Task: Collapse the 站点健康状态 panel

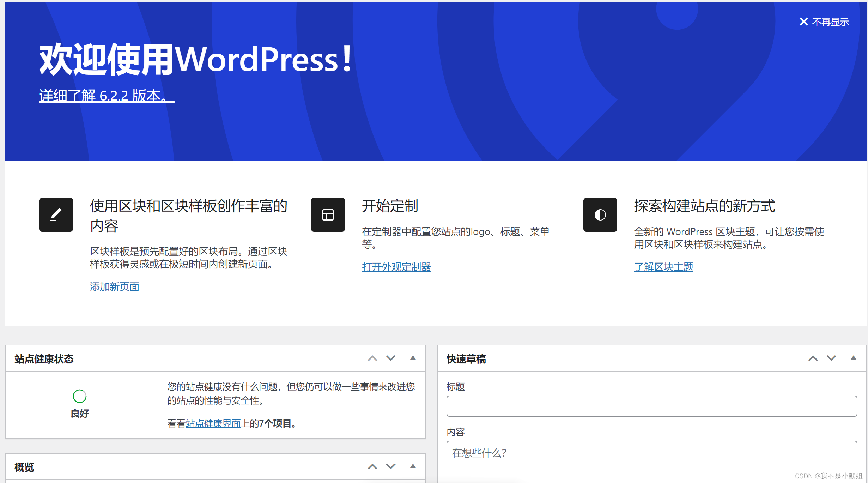Action: point(412,358)
